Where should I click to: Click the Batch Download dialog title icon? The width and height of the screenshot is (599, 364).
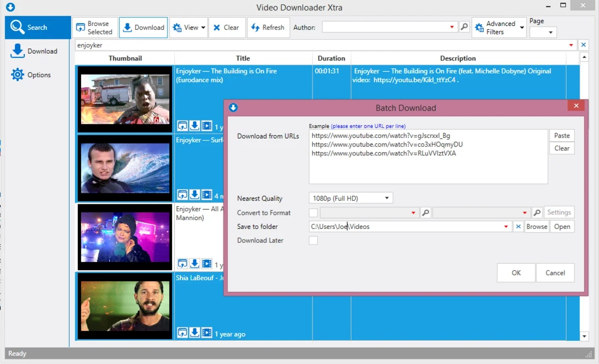point(234,108)
